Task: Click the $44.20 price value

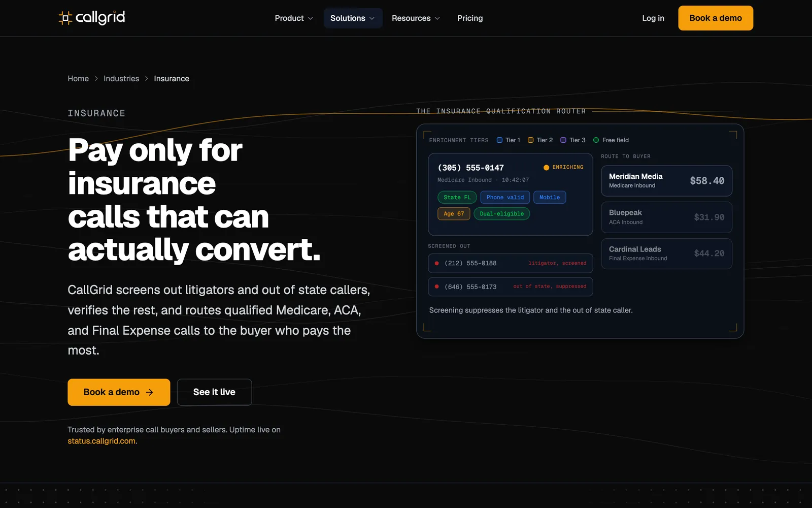Action: point(709,253)
